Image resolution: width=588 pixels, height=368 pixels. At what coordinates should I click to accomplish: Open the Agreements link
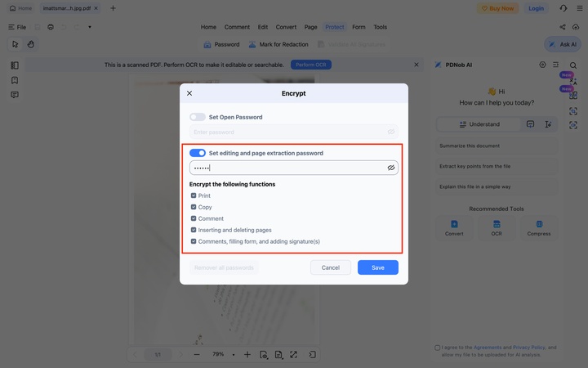tap(487, 348)
